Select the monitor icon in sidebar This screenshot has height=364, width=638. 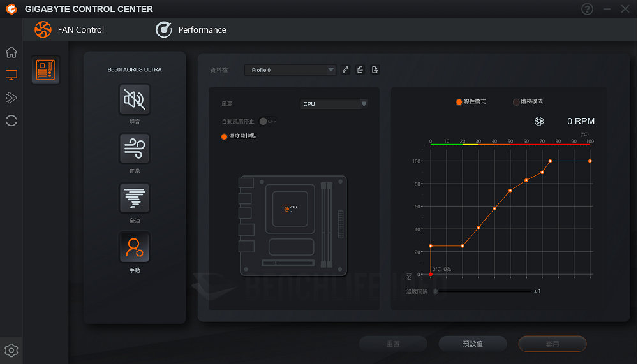point(11,75)
